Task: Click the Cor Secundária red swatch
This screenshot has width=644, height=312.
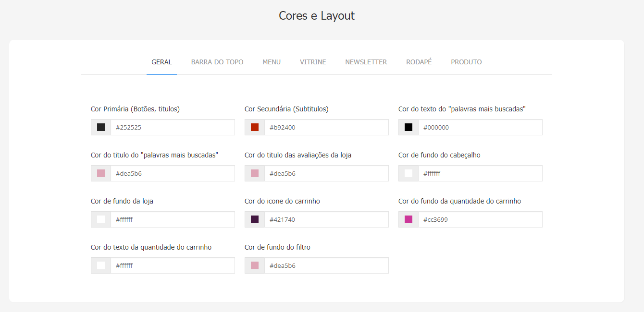Action: 255,127
